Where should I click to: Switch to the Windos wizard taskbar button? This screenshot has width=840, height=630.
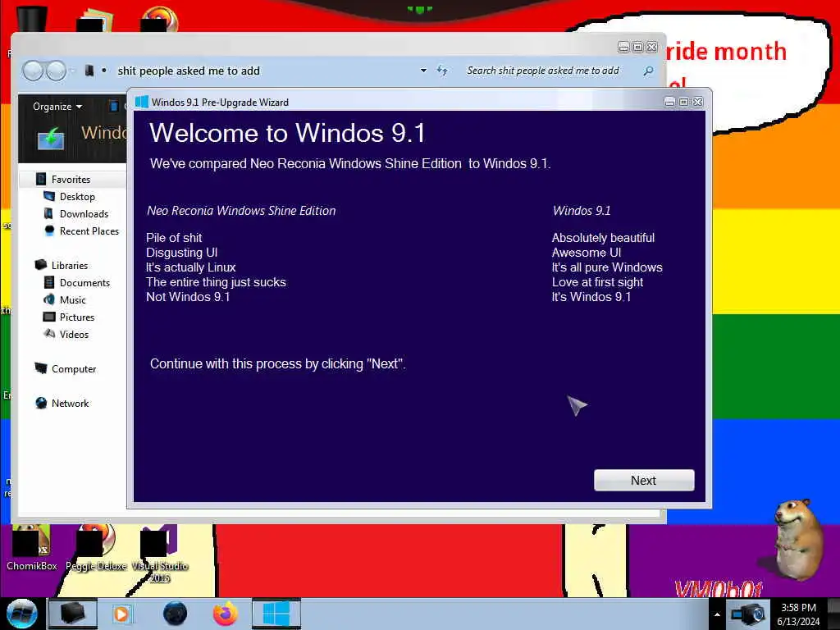tap(276, 614)
